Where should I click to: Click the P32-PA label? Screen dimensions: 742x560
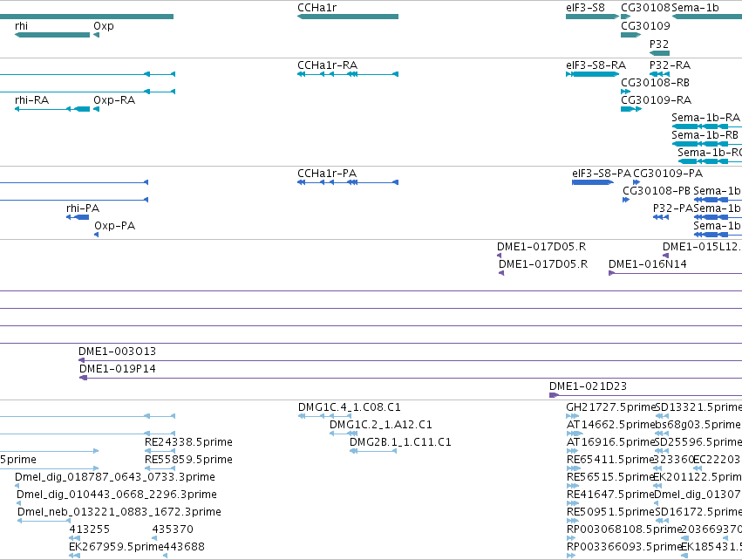click(673, 208)
